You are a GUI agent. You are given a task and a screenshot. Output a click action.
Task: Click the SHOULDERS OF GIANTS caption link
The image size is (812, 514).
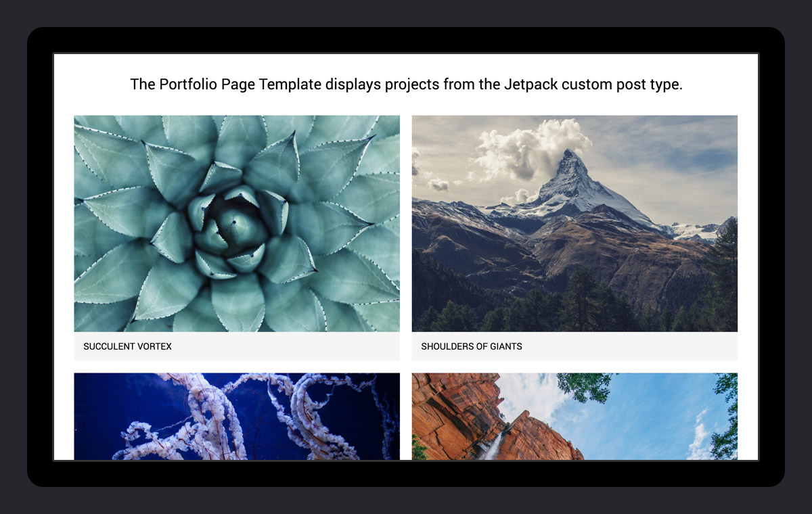[x=472, y=346]
